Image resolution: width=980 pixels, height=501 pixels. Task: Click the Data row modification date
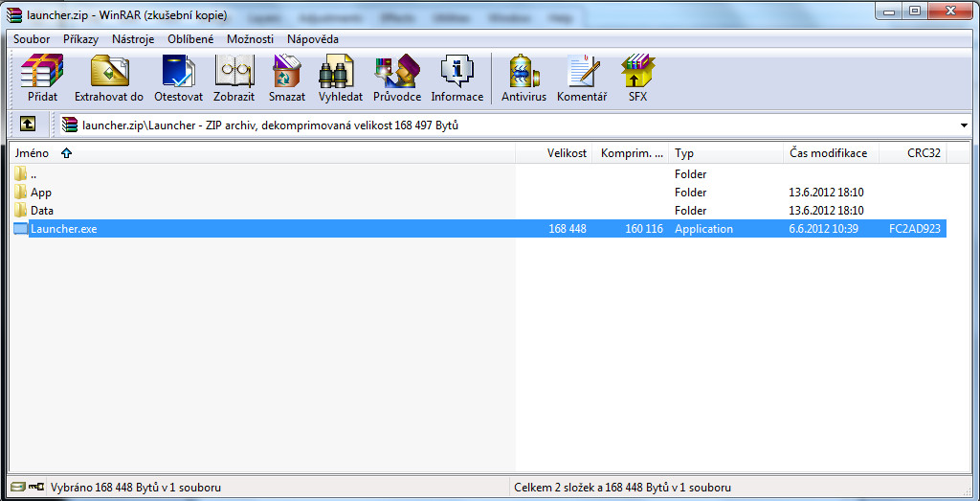tap(826, 211)
